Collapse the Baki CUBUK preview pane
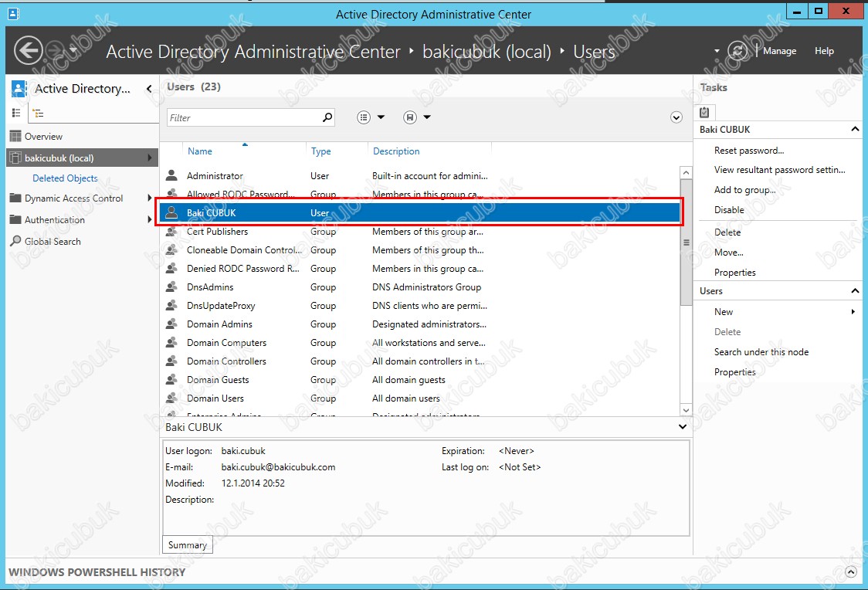Image resolution: width=868 pixels, height=590 pixels. coord(683,427)
